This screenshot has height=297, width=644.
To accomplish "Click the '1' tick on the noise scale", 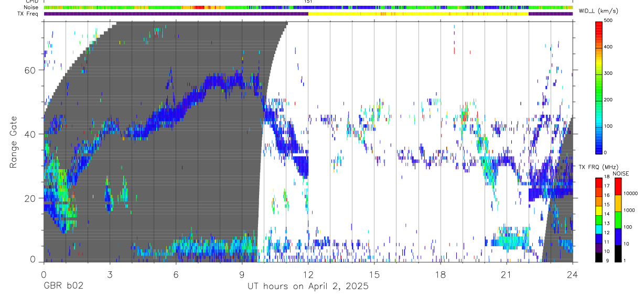I will [x=625, y=260].
